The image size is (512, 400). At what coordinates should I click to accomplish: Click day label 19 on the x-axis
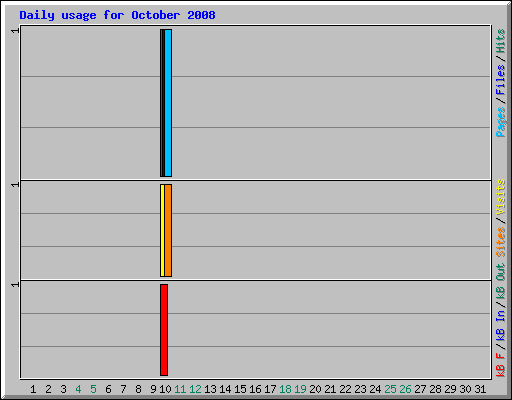coord(300,389)
